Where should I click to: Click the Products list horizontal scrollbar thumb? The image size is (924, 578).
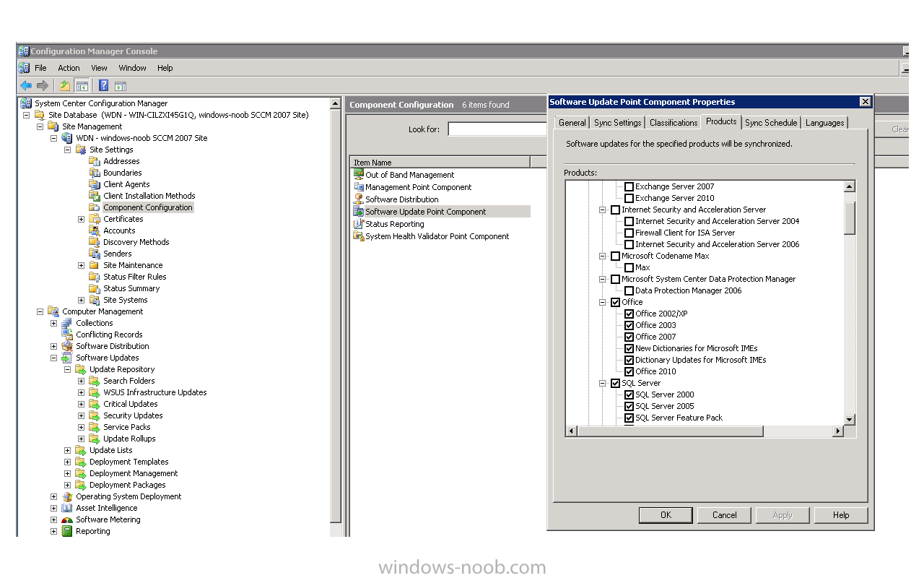click(x=671, y=431)
